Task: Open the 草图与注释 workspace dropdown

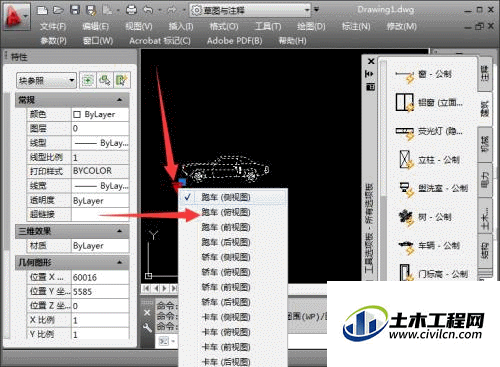Action: (250, 10)
